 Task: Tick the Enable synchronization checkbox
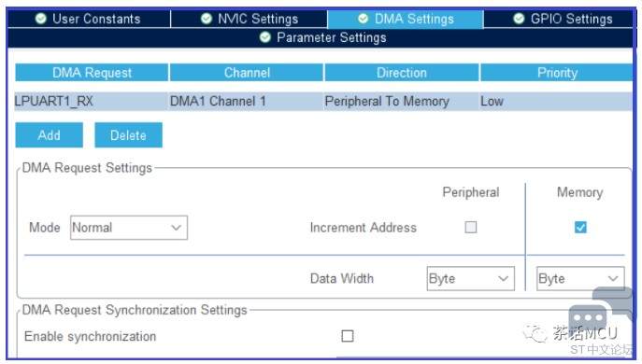coord(348,336)
